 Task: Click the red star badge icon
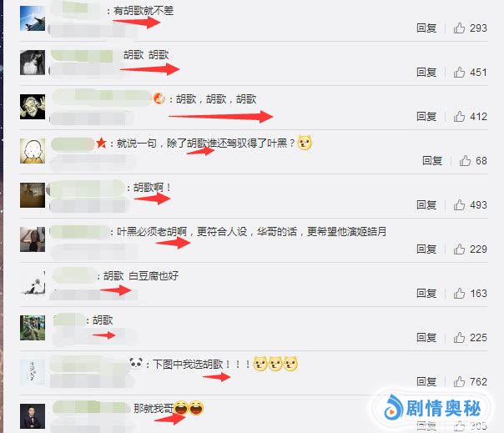coord(101,143)
